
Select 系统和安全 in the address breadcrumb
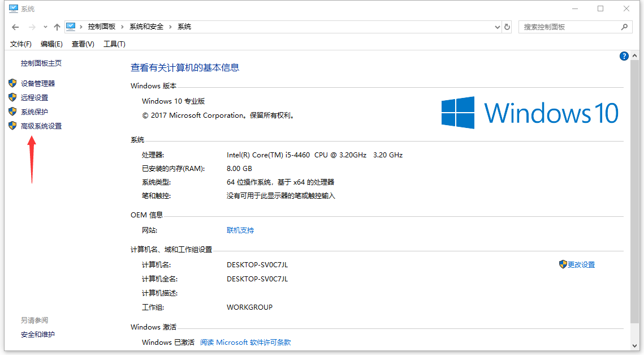(x=146, y=27)
